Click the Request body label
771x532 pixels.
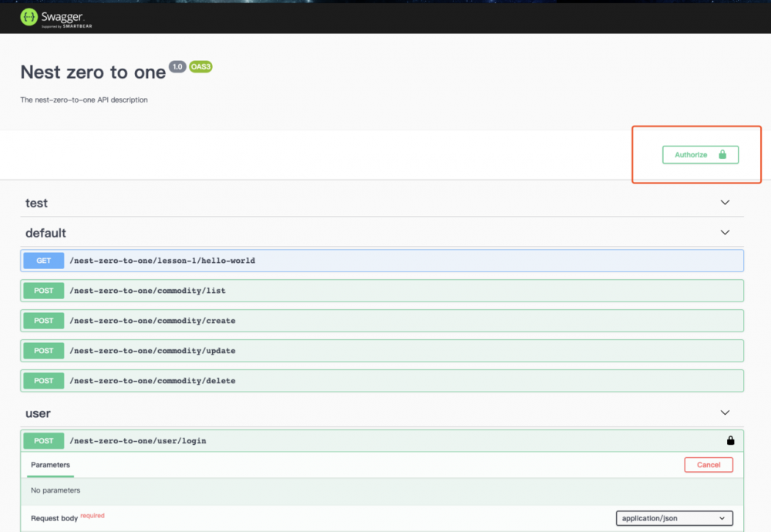click(54, 518)
